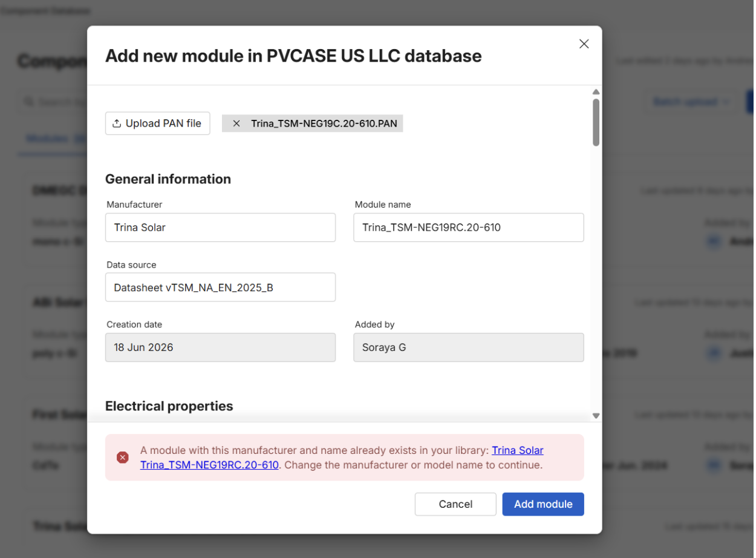
Task: Edit the Manufacturer field Trina Solar
Action: click(x=220, y=228)
